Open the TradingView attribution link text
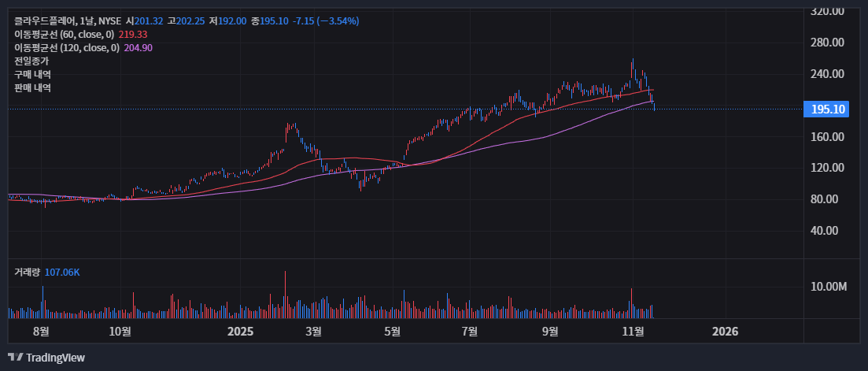 click(x=55, y=358)
